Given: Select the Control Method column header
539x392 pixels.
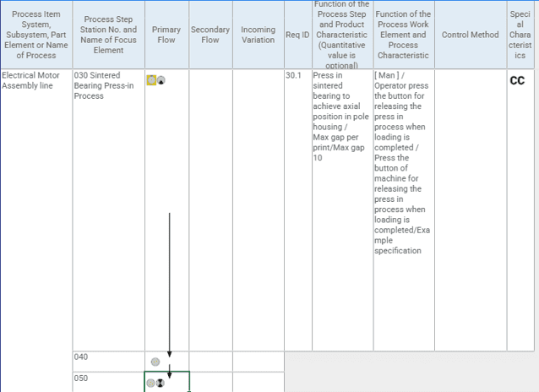Looking at the screenshot, I should click(471, 35).
